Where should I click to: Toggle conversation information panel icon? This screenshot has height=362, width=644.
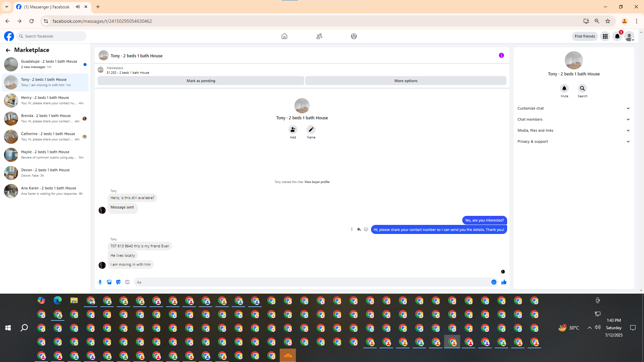point(501,56)
